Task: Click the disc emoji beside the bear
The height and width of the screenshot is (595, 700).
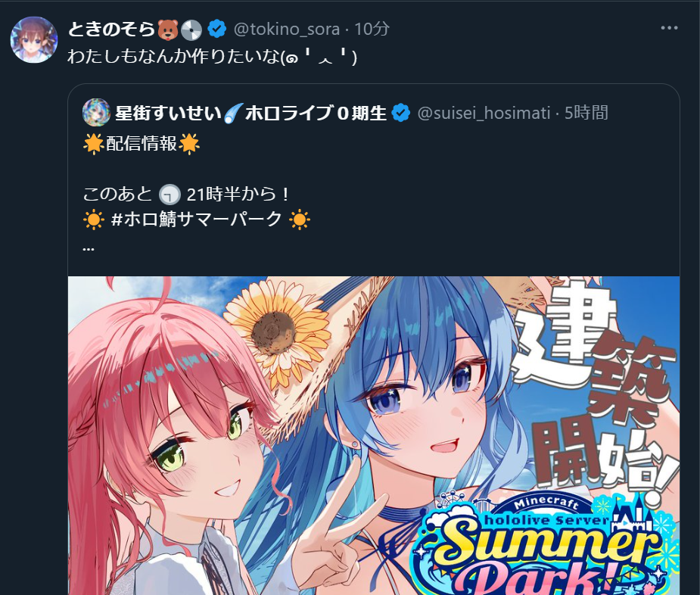Action: pos(191,30)
